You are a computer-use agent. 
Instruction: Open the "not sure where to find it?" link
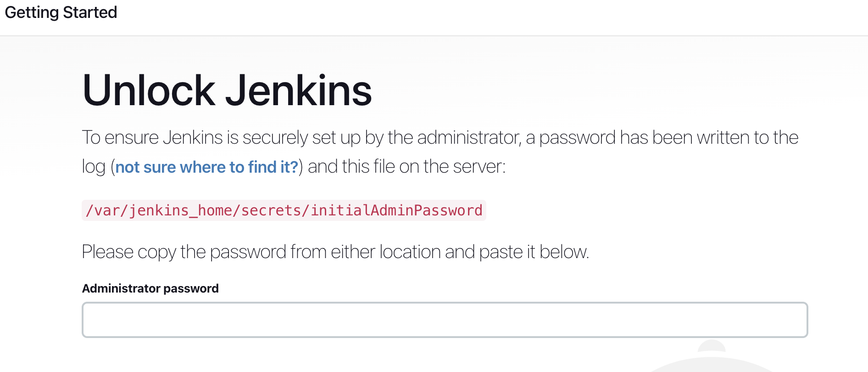[206, 167]
